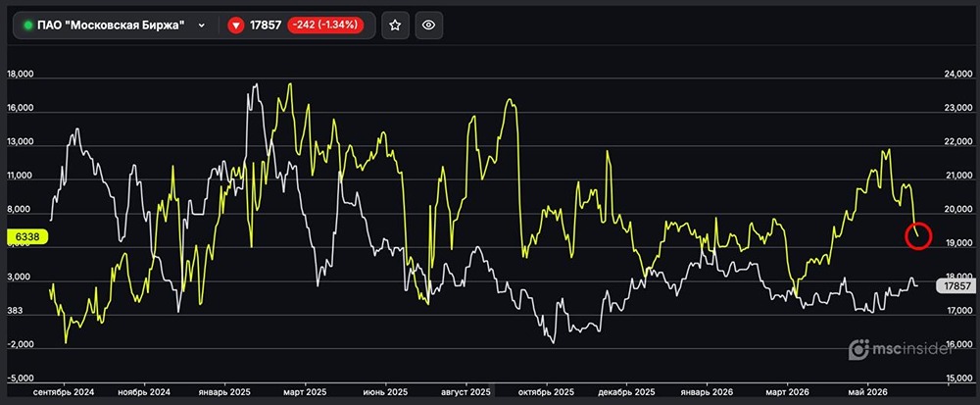Click the 22,000 right axis label
This screenshot has width=980, height=405.
(x=958, y=142)
